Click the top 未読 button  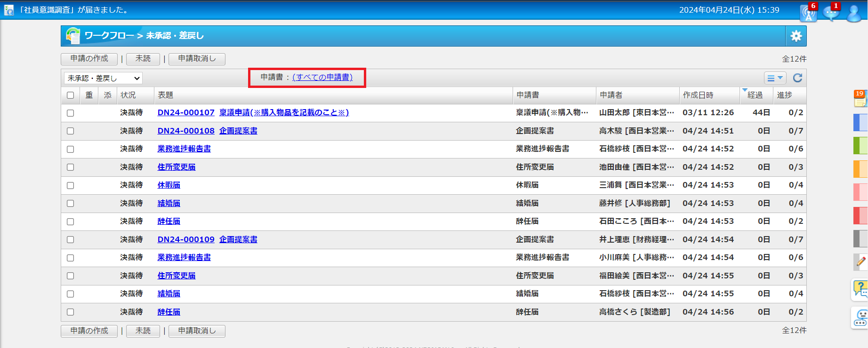pyautogui.click(x=143, y=59)
